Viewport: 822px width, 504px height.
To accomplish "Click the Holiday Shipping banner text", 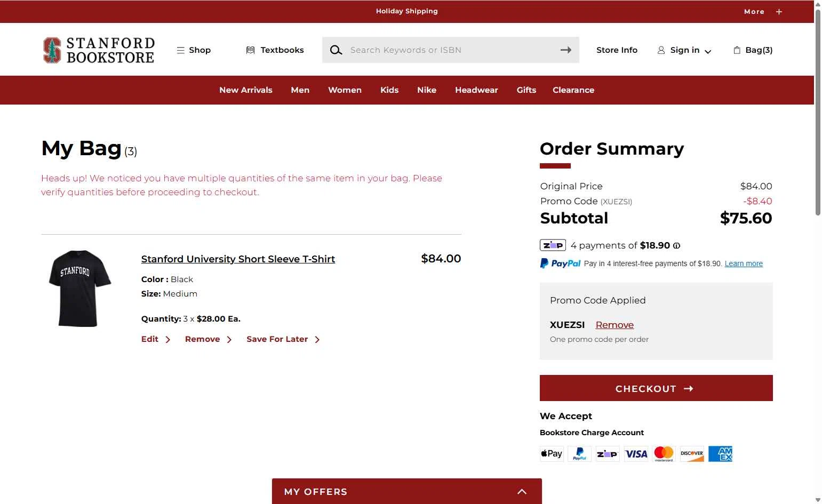I will 406,11.
